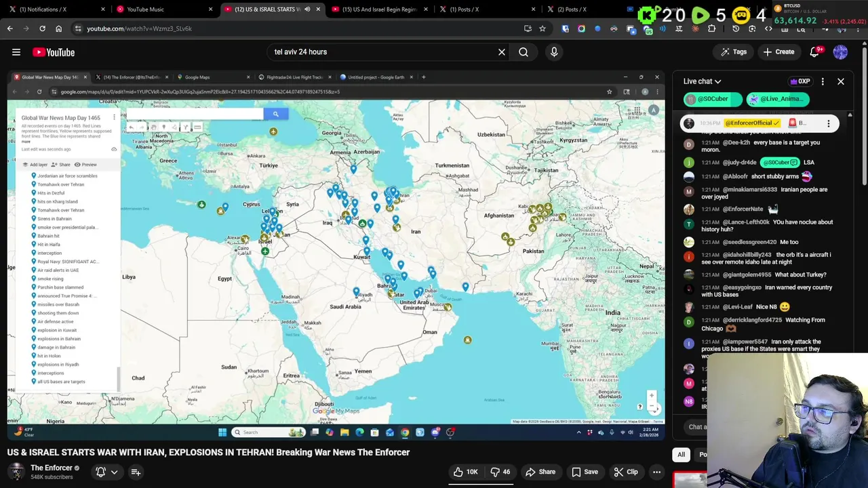Image resolution: width=868 pixels, height=488 pixels.
Task: Go to YouTube home via logo
Action: [x=54, y=52]
